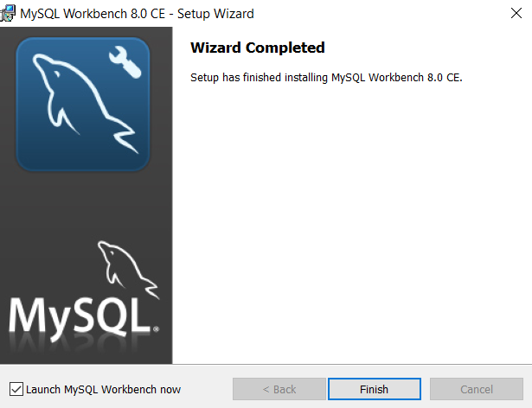
Task: Uncheck the Launch MySQL Workbench now checkbox
Action: pos(16,389)
